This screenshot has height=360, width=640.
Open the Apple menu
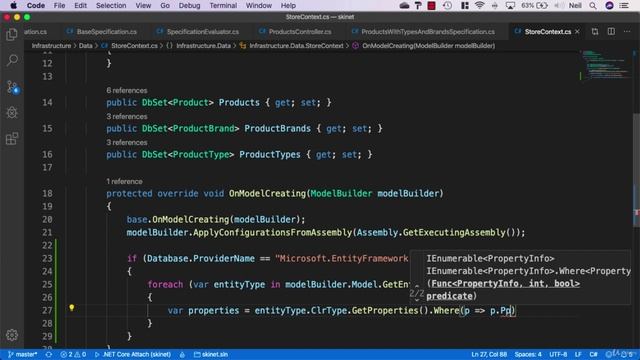click(13, 5)
